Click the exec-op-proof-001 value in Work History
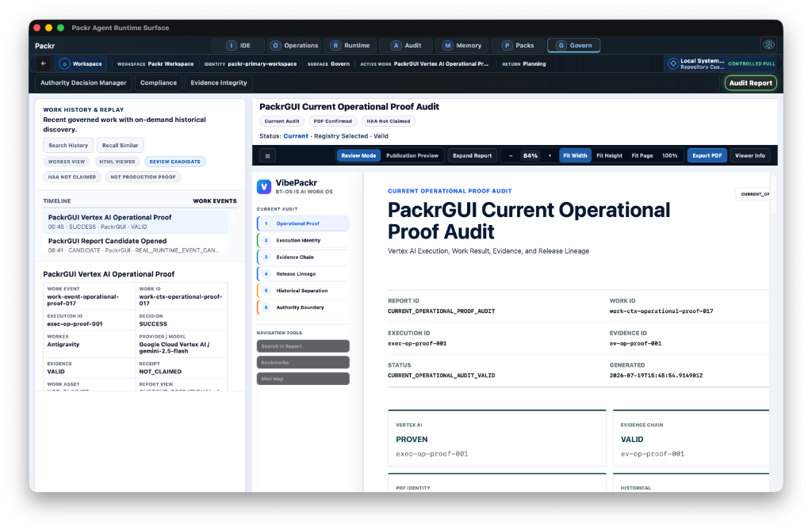This screenshot has width=812, height=530. 75,324
